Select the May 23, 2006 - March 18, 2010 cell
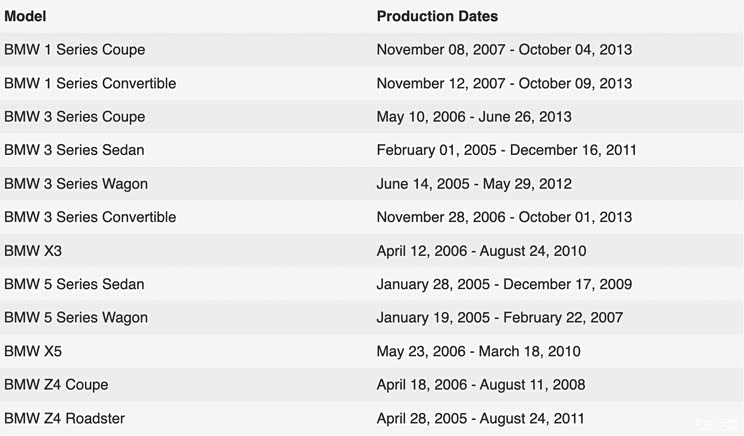This screenshot has height=436, width=744. coord(478,351)
